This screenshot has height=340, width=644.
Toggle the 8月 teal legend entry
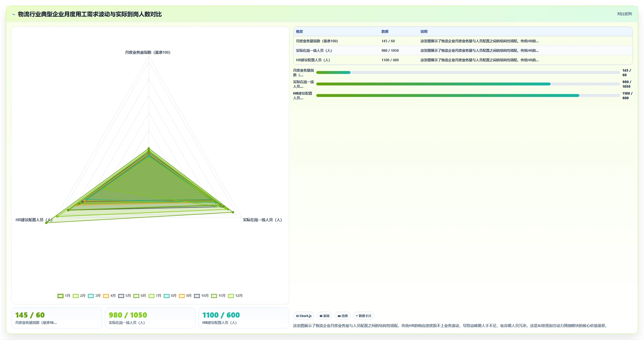tap(170, 296)
